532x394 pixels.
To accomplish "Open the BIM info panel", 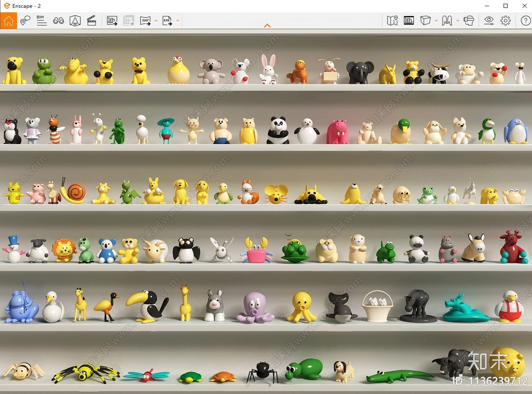I will point(42,21).
